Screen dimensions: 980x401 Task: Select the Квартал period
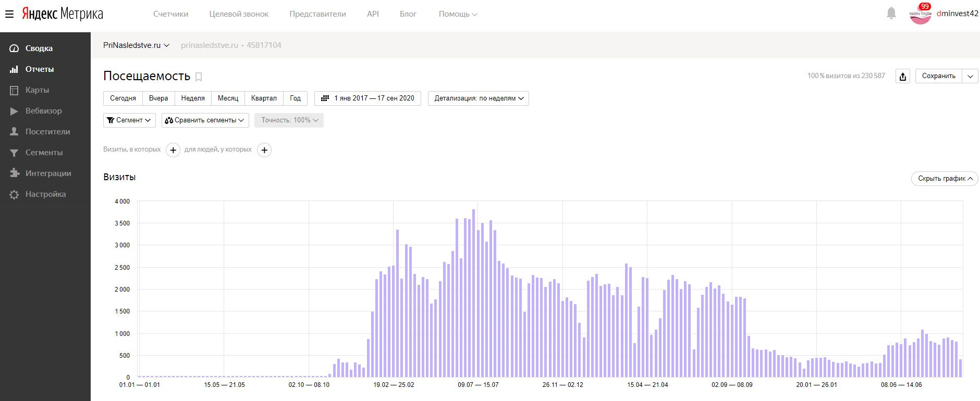[264, 98]
